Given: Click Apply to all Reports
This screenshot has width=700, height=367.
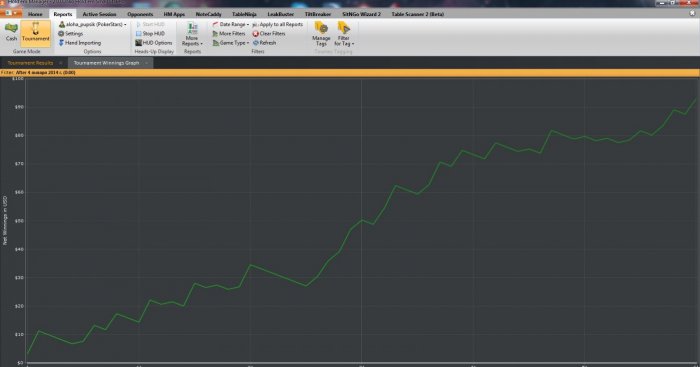Looking at the screenshot, I should coord(278,25).
